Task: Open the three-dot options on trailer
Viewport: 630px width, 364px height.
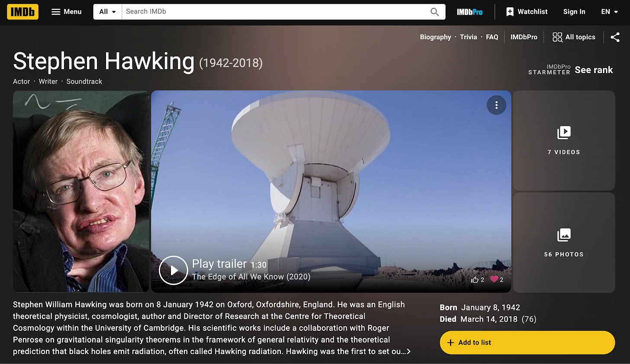Action: click(496, 105)
